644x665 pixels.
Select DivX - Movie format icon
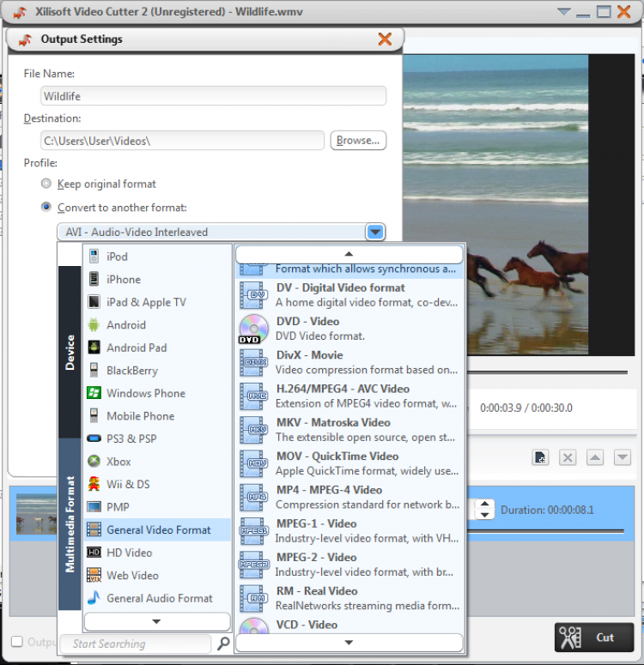[x=253, y=363]
